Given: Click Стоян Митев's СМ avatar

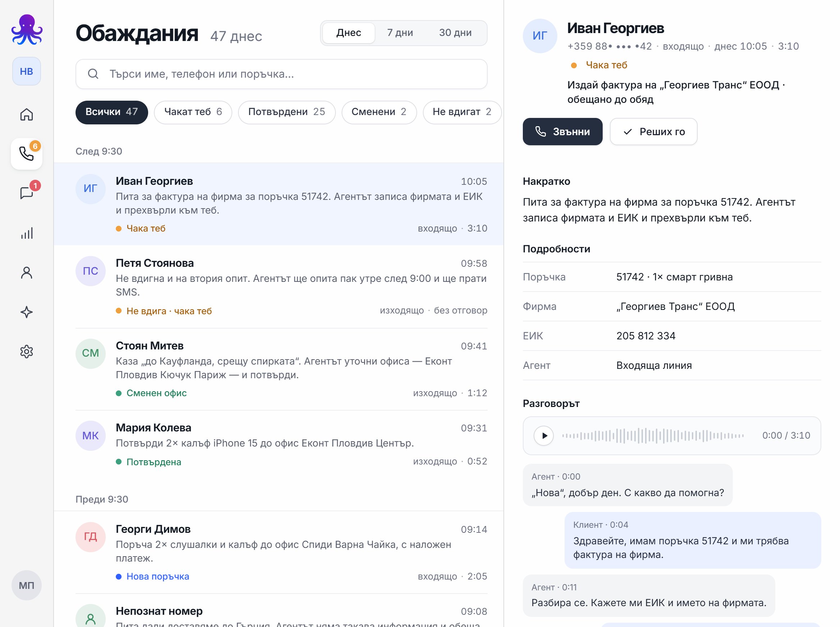Looking at the screenshot, I should [90, 353].
